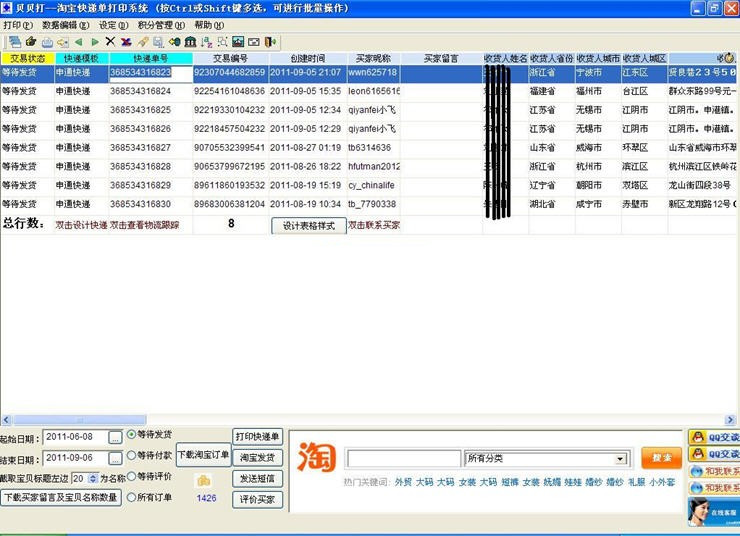Click the black X delete icon in toolbar

(x=111, y=42)
